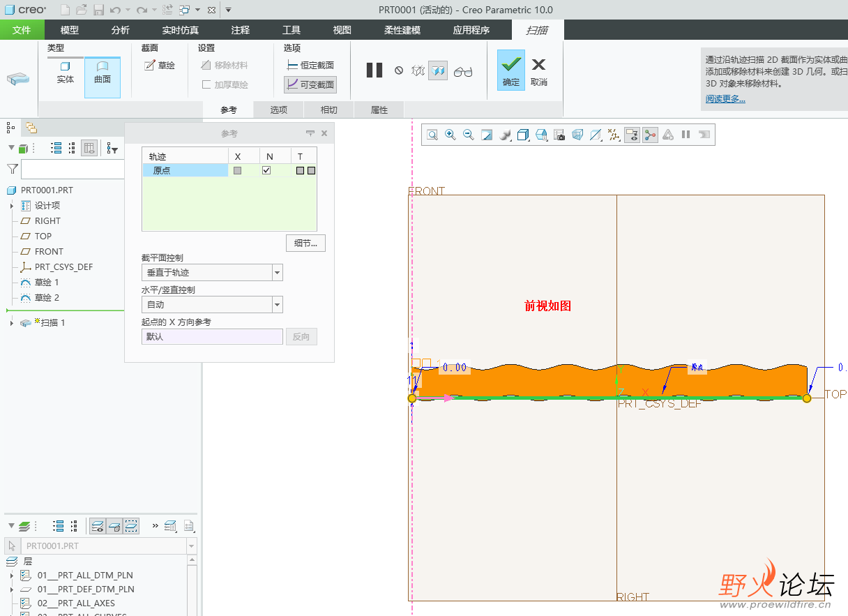Click the model tree search field
848x616 pixels.
[73, 169]
